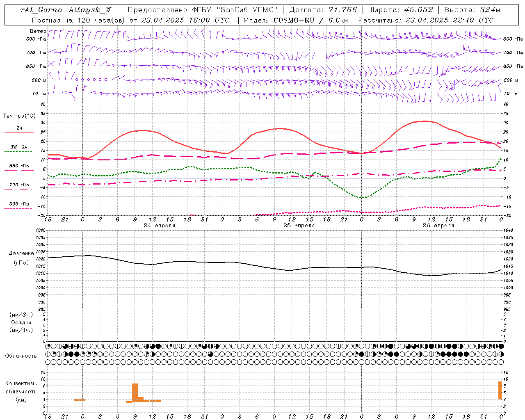Click the (мм/3ч.) precipitation unit label

[21, 315]
